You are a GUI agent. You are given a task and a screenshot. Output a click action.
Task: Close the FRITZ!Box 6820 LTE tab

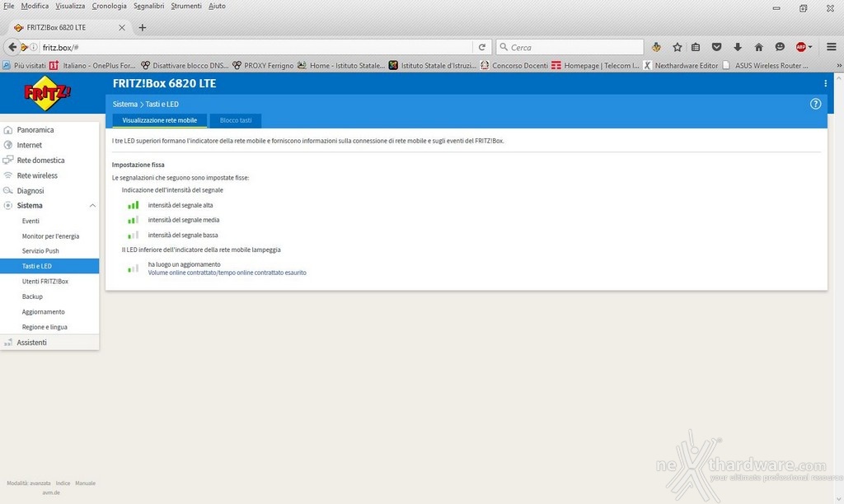point(122,27)
